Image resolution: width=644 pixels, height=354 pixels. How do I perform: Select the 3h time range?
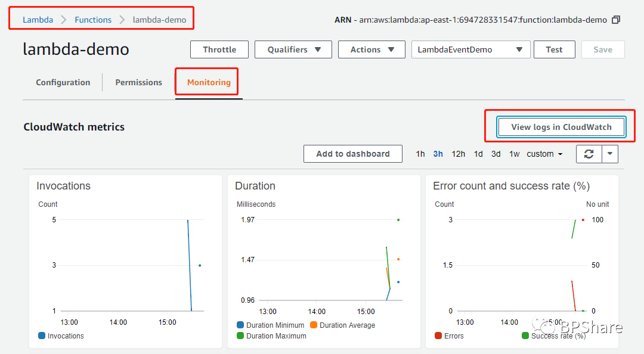pyautogui.click(x=438, y=154)
